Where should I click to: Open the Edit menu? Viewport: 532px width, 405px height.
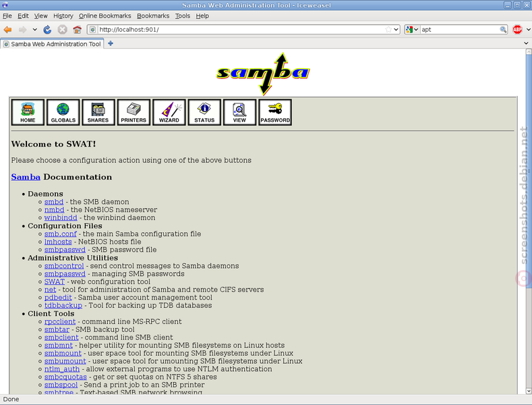(23, 16)
